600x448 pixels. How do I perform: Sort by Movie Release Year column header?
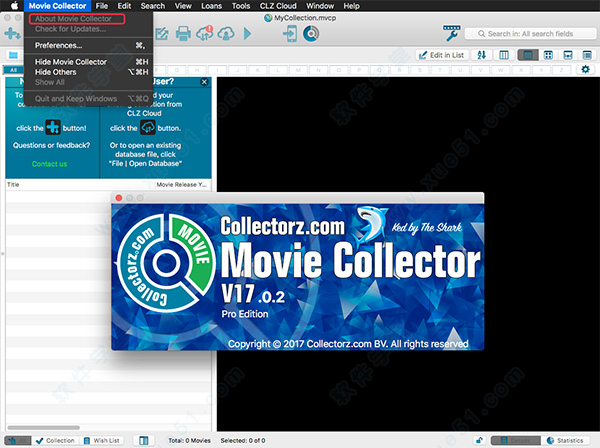tap(183, 185)
